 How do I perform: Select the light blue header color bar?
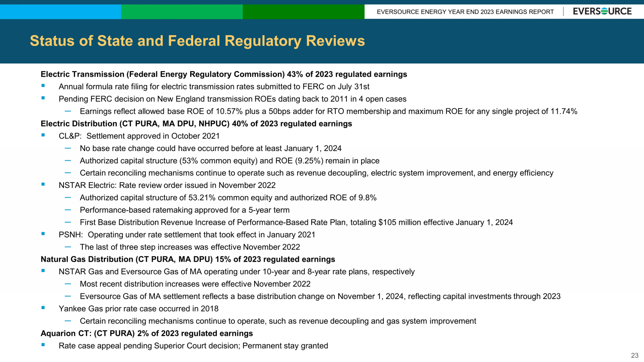pos(60,12)
